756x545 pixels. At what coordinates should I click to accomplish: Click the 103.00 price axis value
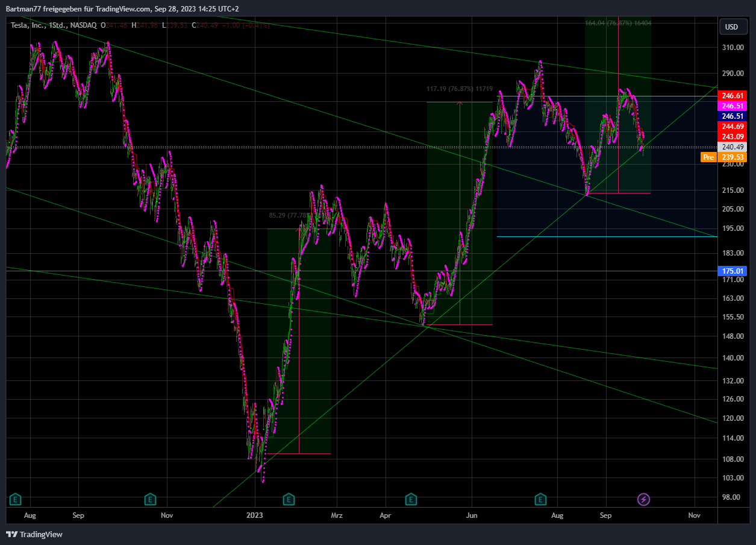[733, 478]
